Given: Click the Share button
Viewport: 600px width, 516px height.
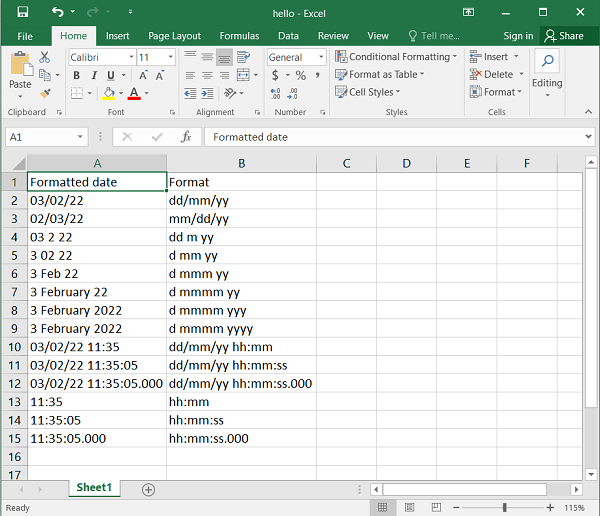Looking at the screenshot, I should [563, 36].
